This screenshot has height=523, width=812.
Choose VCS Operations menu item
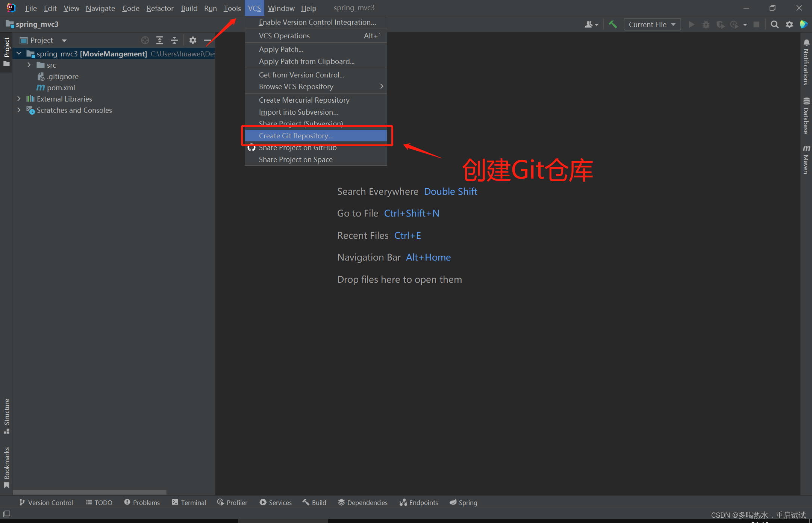click(x=316, y=36)
